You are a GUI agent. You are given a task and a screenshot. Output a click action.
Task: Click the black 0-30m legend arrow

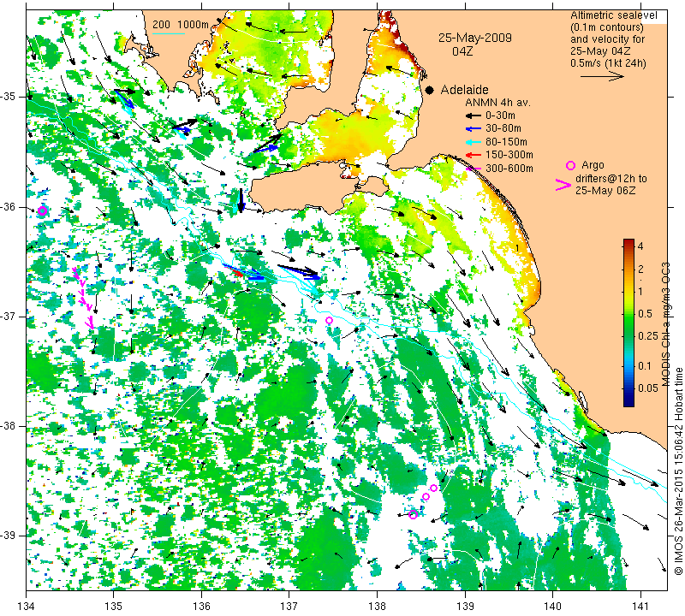point(474,115)
